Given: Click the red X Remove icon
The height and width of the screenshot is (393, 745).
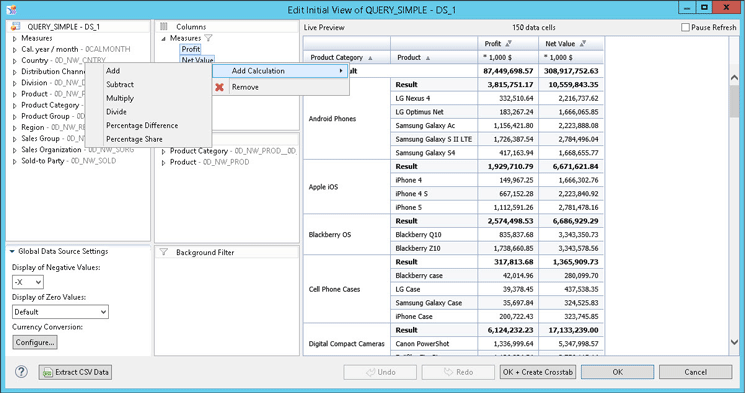Looking at the screenshot, I should coord(219,87).
